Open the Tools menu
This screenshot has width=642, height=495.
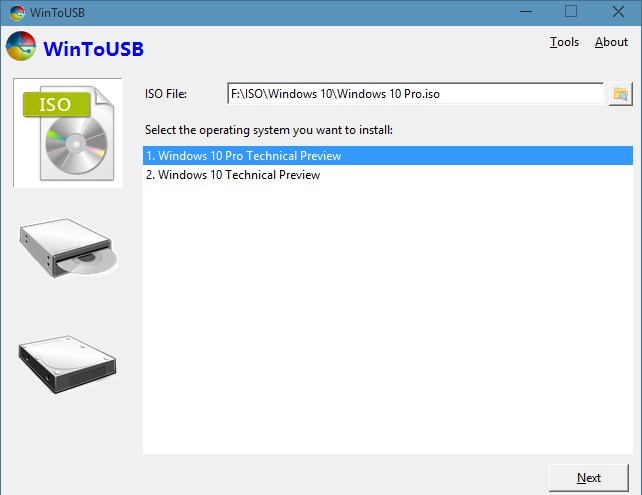(x=564, y=42)
